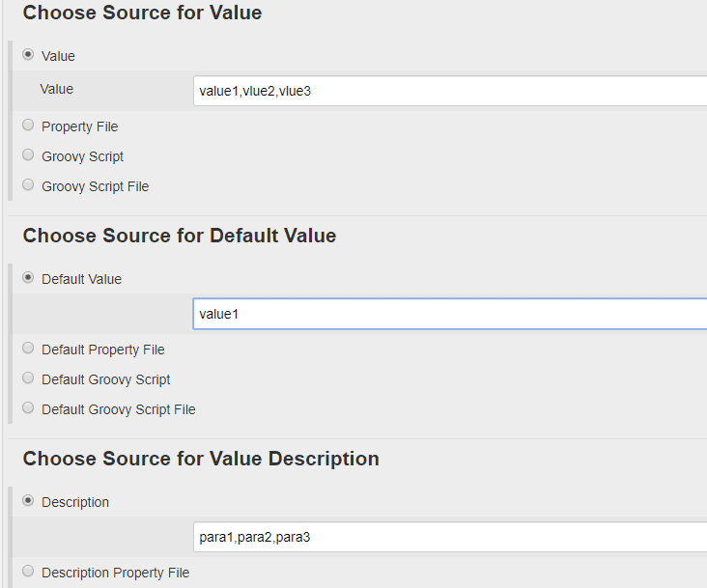
Task: Select the Property File radio option
Action: click(28, 126)
